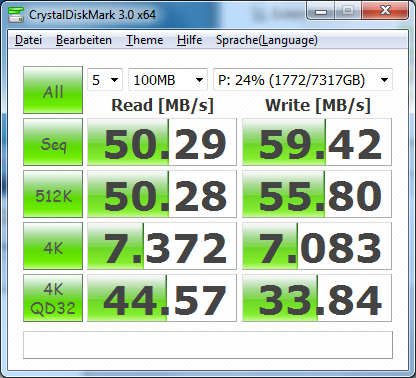Open the Datei menu

pos(28,40)
